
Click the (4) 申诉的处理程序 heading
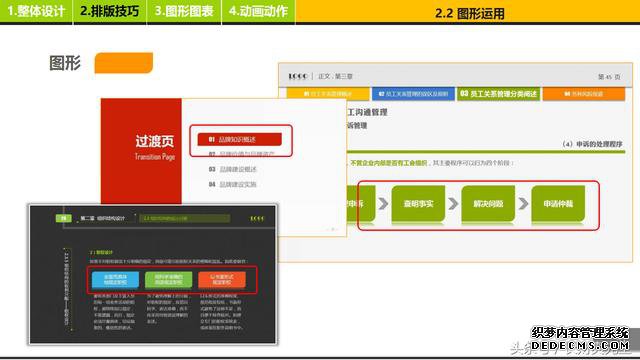(592, 144)
